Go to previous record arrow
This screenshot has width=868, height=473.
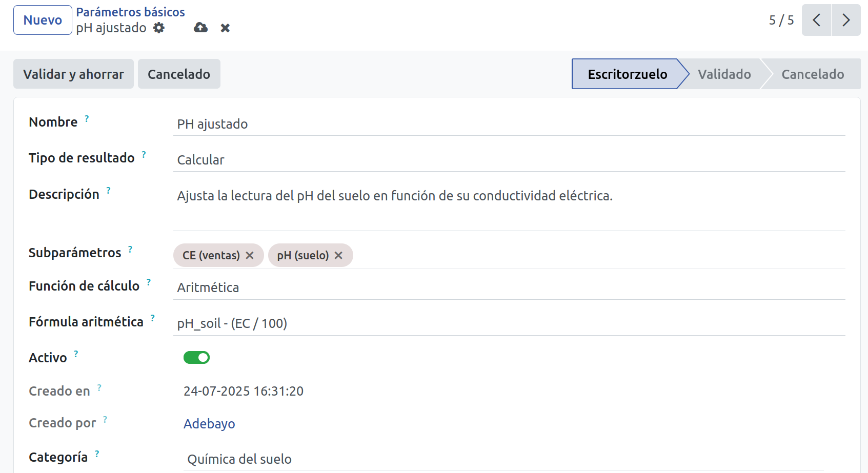click(x=816, y=20)
